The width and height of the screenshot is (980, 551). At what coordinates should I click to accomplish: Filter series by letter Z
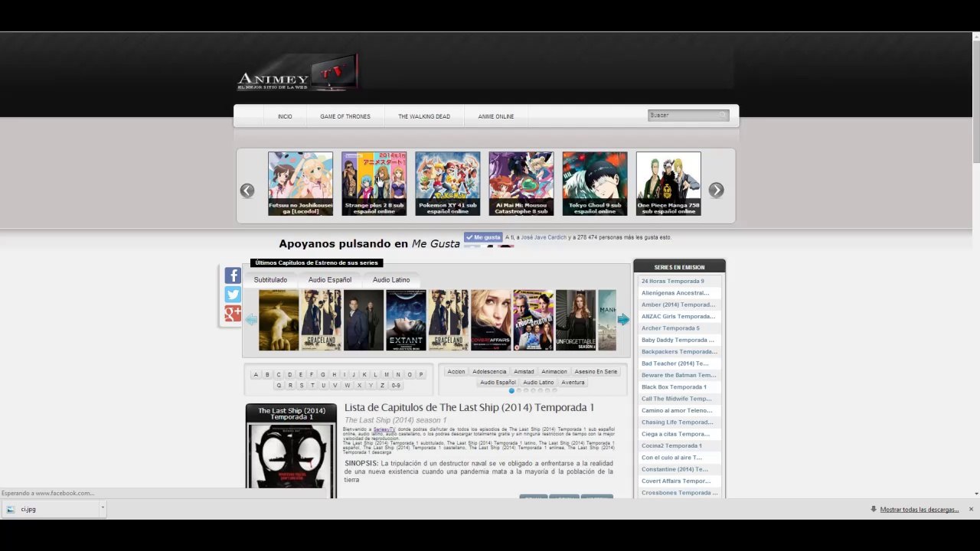(x=382, y=386)
